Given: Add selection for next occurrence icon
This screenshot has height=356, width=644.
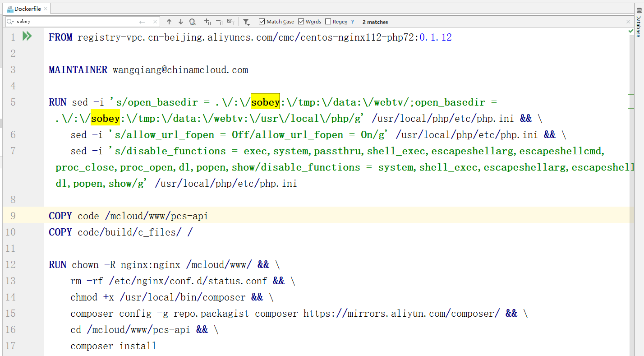Looking at the screenshot, I should (x=207, y=22).
